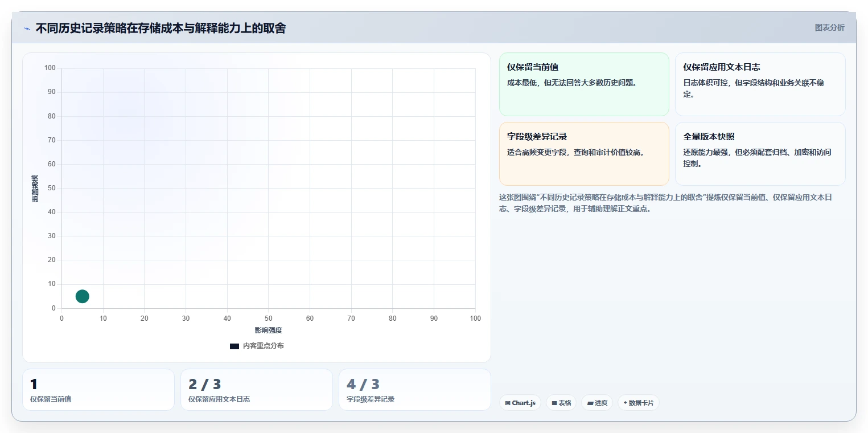Click the x-axis tick value 50
Viewport: 868px width, 433px height.
(269, 318)
